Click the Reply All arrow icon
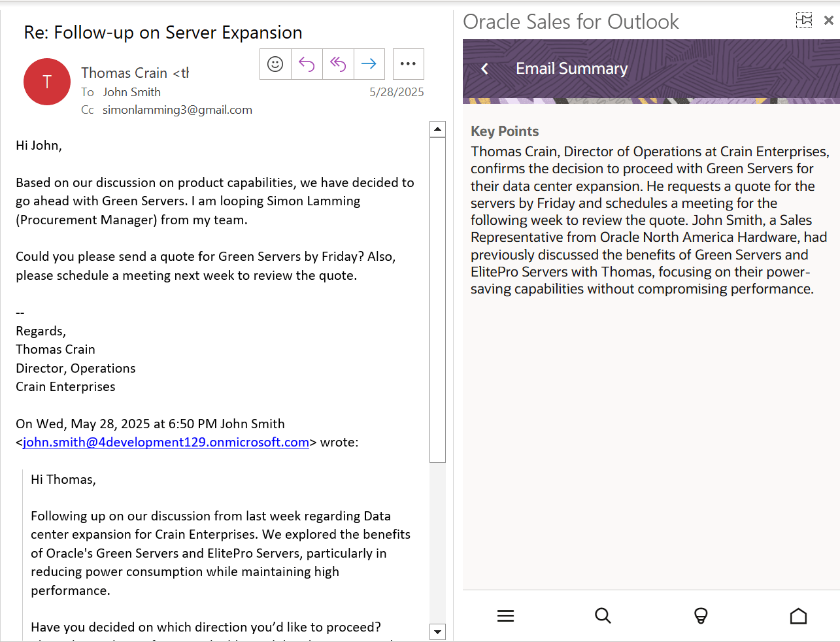 (338, 64)
